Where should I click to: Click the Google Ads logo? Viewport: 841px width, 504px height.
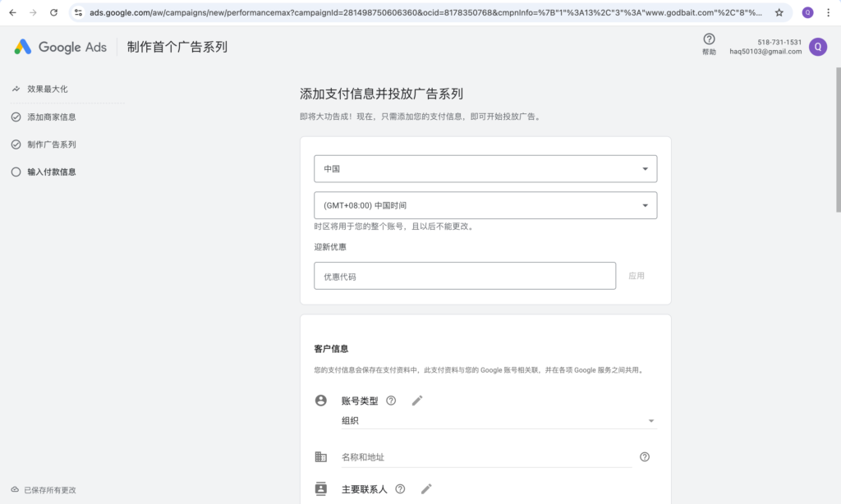pyautogui.click(x=60, y=47)
